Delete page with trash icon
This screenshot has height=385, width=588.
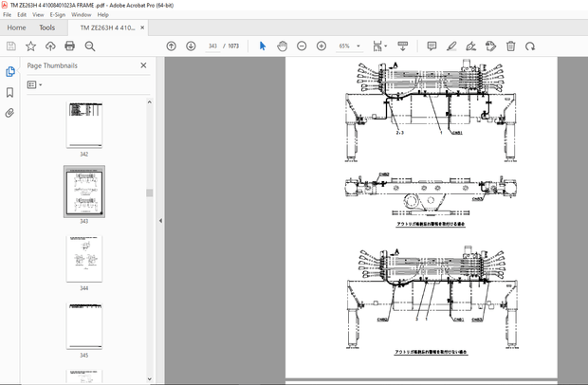[510, 46]
